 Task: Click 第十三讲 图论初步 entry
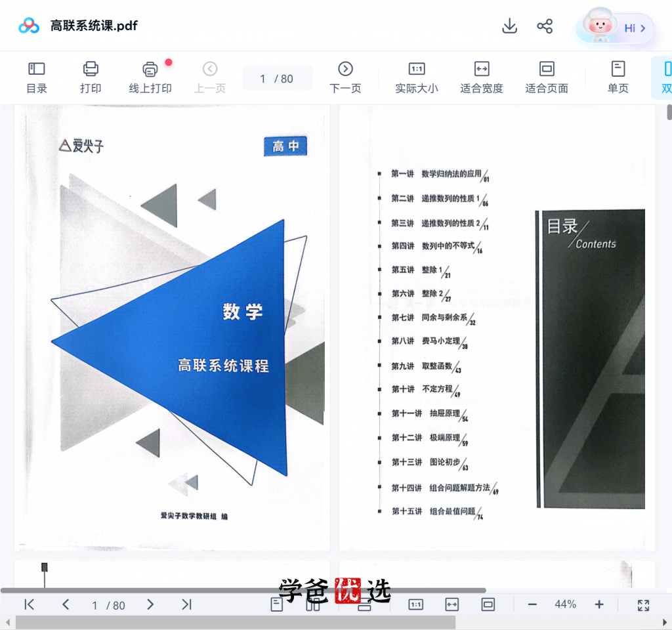coord(430,463)
